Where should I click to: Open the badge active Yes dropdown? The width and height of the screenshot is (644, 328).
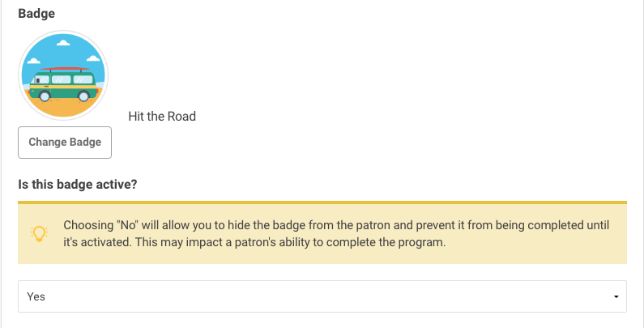click(322, 296)
